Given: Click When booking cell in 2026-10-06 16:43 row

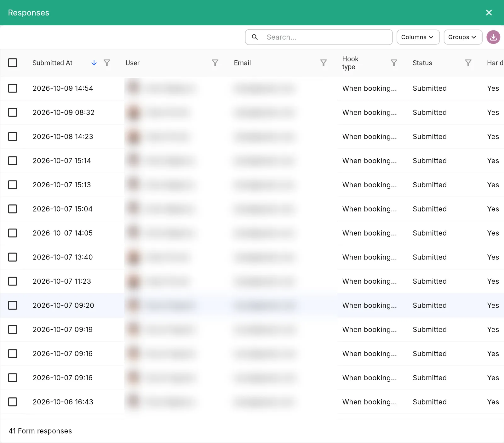Looking at the screenshot, I should 369,402.
